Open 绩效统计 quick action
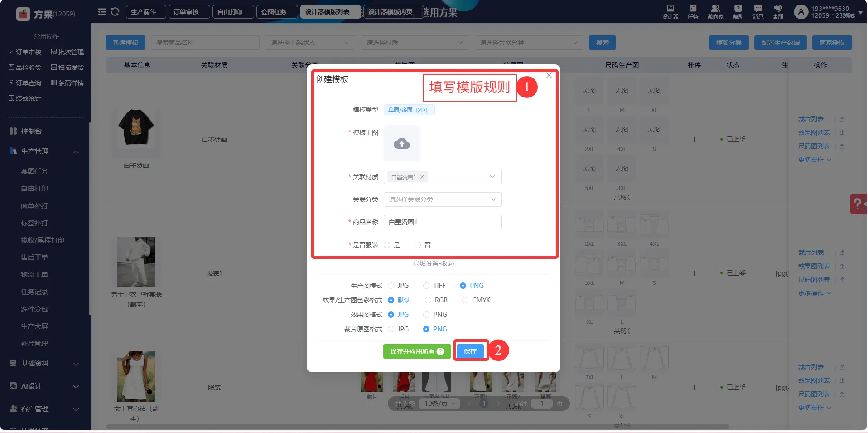This screenshot has width=868, height=433. (25, 98)
